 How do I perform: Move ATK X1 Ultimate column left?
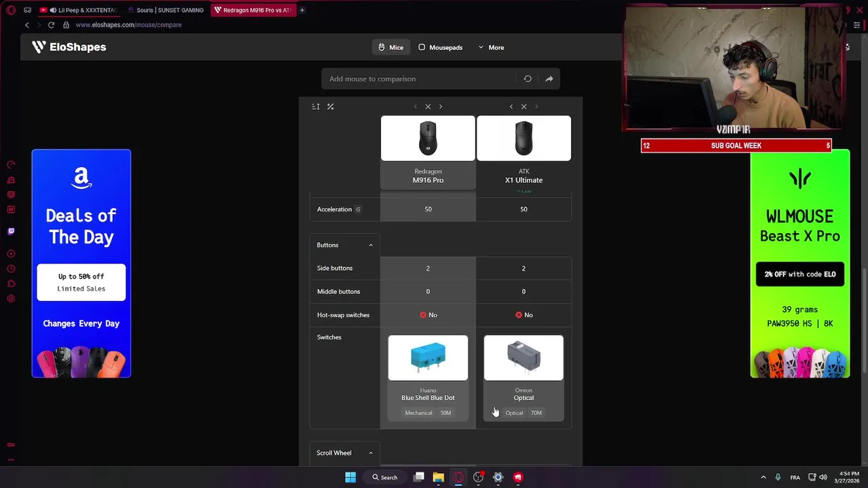(x=511, y=106)
